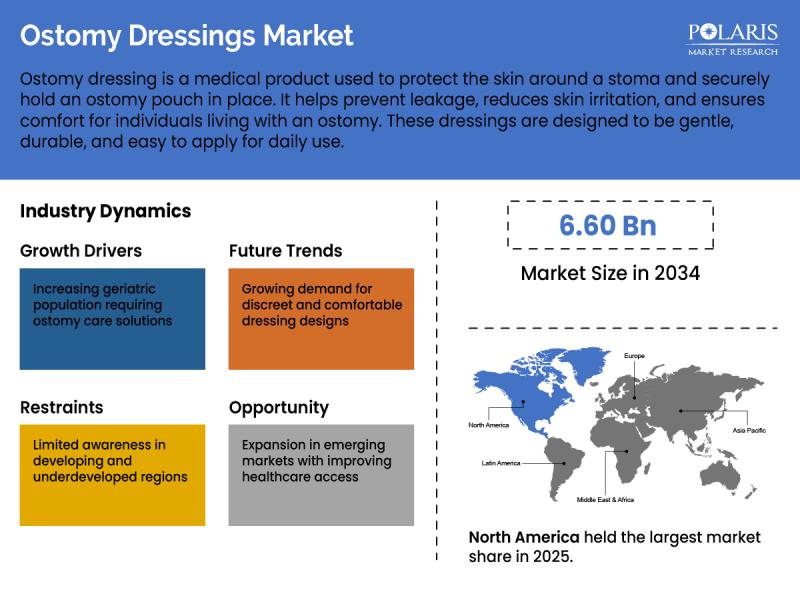Select the gray Opportunity box
Screen dimensions: 800x600
click(321, 475)
